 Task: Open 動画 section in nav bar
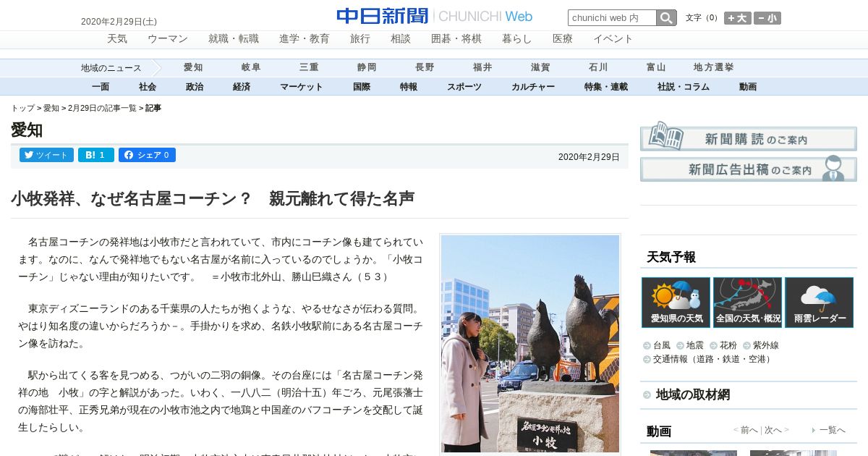click(x=748, y=87)
